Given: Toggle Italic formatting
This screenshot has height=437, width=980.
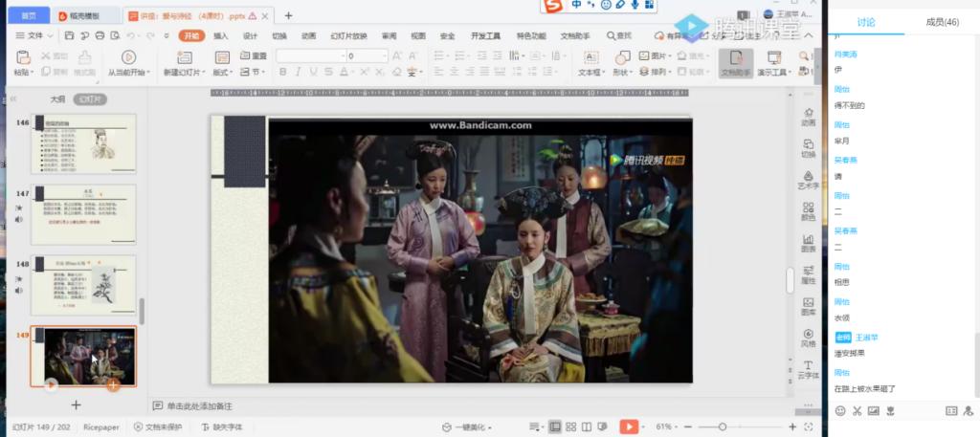Looking at the screenshot, I should [x=299, y=73].
